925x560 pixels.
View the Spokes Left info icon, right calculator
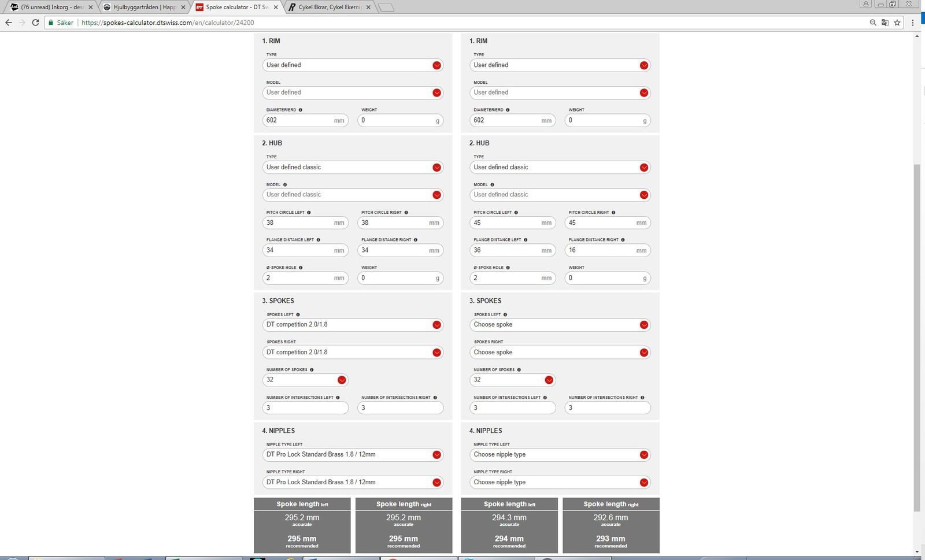505,315
